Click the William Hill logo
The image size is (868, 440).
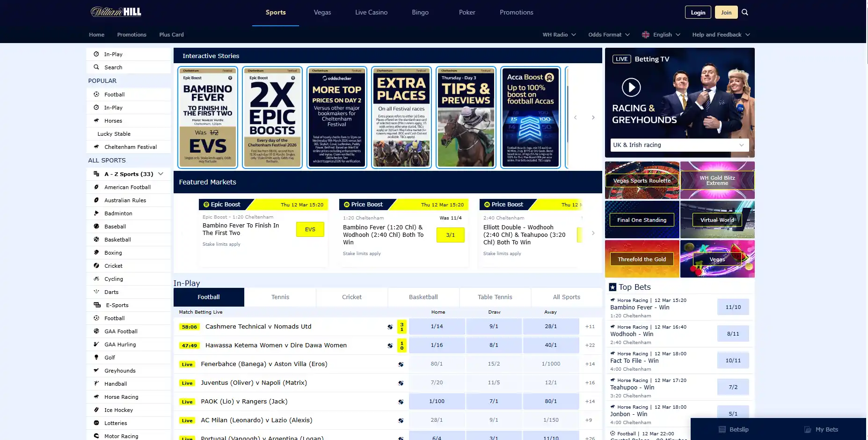(116, 12)
